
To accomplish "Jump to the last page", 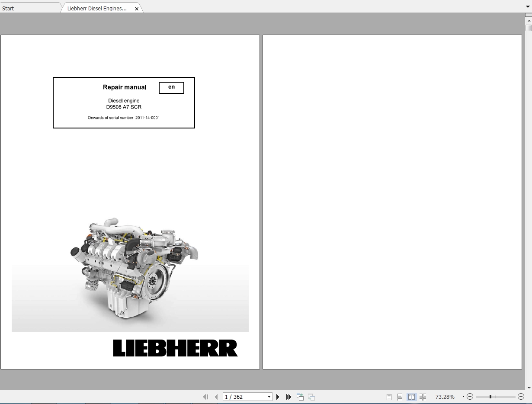I will [x=288, y=397].
